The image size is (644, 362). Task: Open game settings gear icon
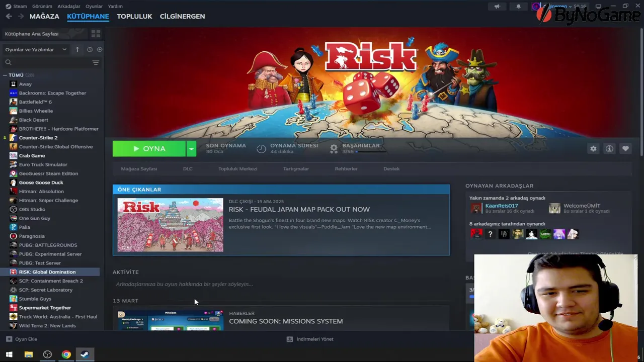point(593,149)
